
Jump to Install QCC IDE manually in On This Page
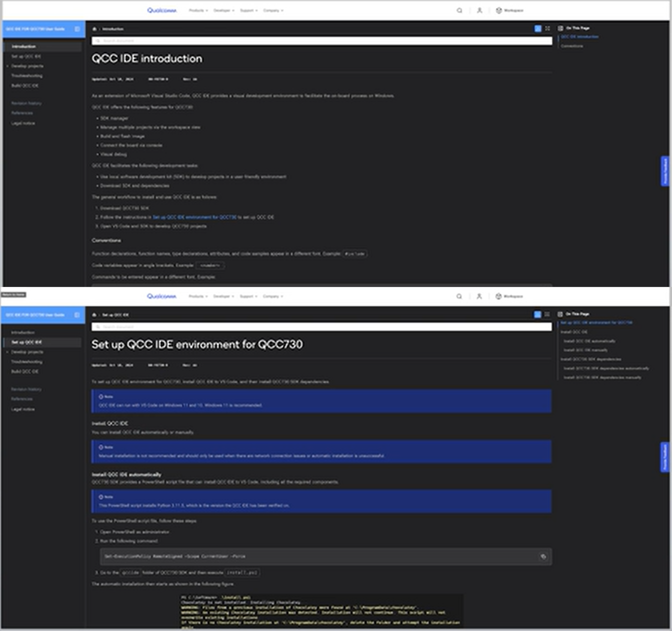[x=585, y=350]
